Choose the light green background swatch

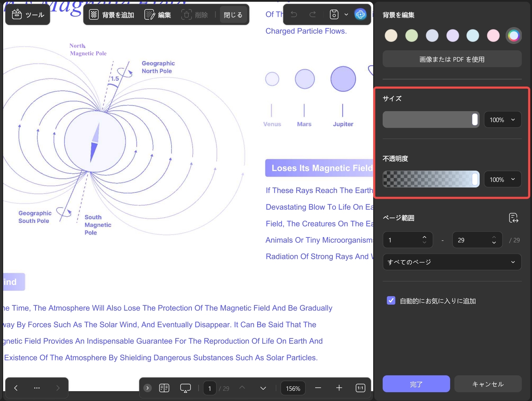(411, 36)
